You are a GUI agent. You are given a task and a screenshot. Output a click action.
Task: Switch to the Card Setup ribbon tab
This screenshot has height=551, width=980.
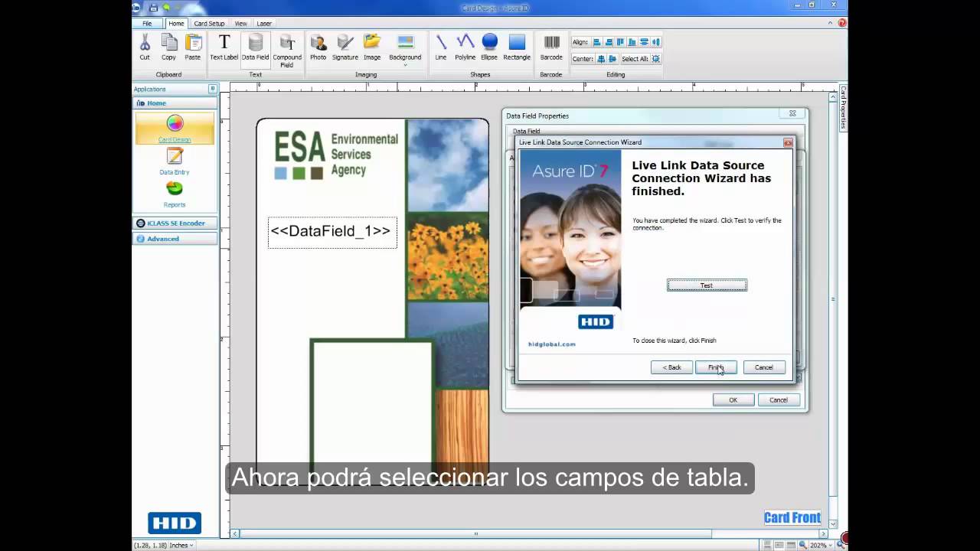(x=209, y=24)
